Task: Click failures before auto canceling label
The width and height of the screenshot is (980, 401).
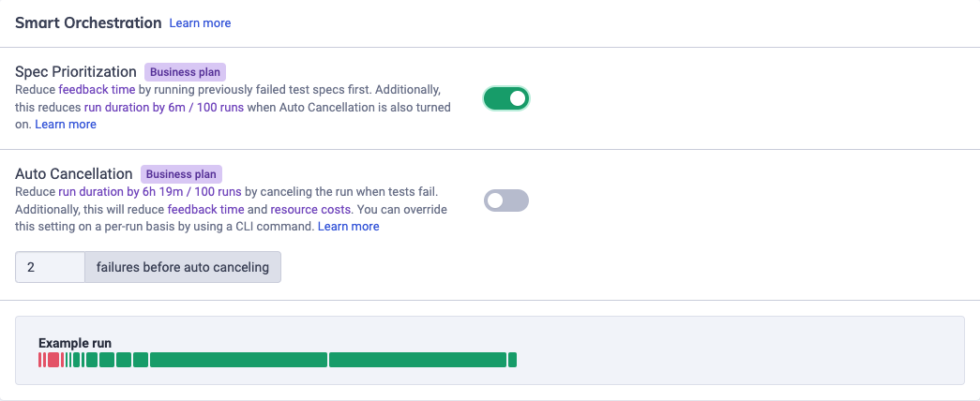Action: click(183, 267)
